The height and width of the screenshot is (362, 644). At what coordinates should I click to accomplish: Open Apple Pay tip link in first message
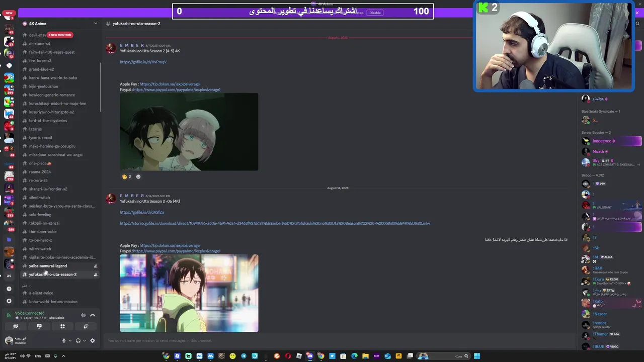[x=170, y=84]
